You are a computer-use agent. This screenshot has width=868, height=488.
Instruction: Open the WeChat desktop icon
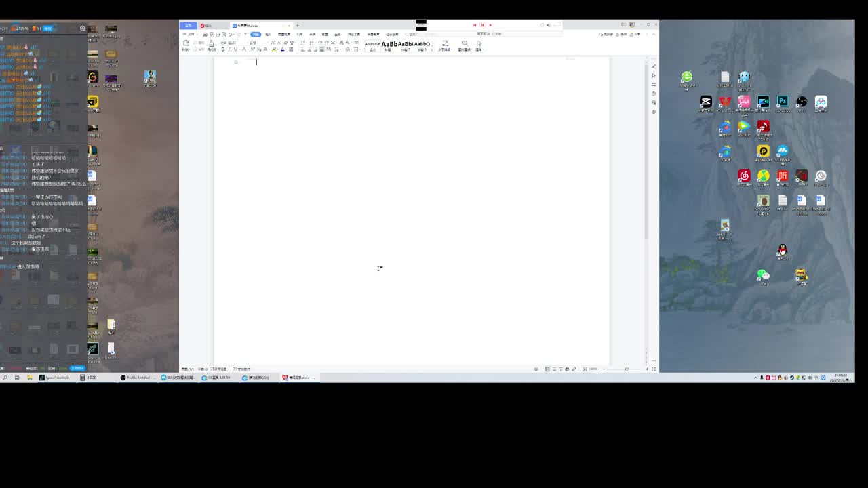point(764,274)
